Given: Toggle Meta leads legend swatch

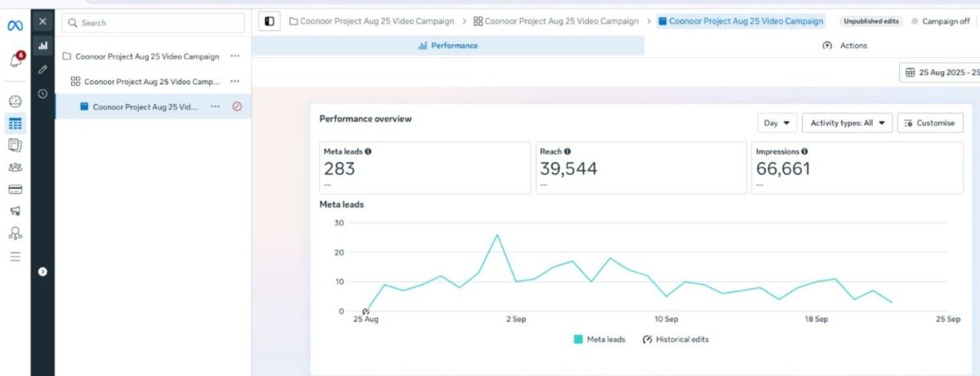Looking at the screenshot, I should pos(578,339).
